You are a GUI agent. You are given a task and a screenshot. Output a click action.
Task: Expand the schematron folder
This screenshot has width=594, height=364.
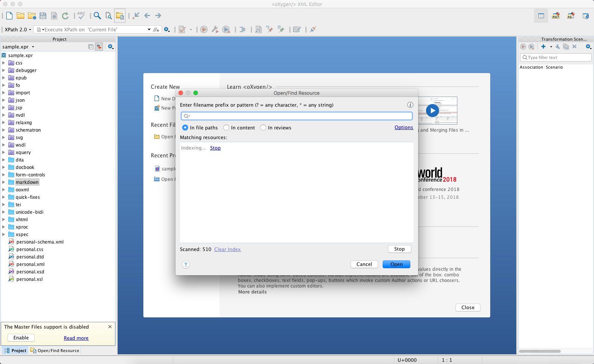(4, 130)
